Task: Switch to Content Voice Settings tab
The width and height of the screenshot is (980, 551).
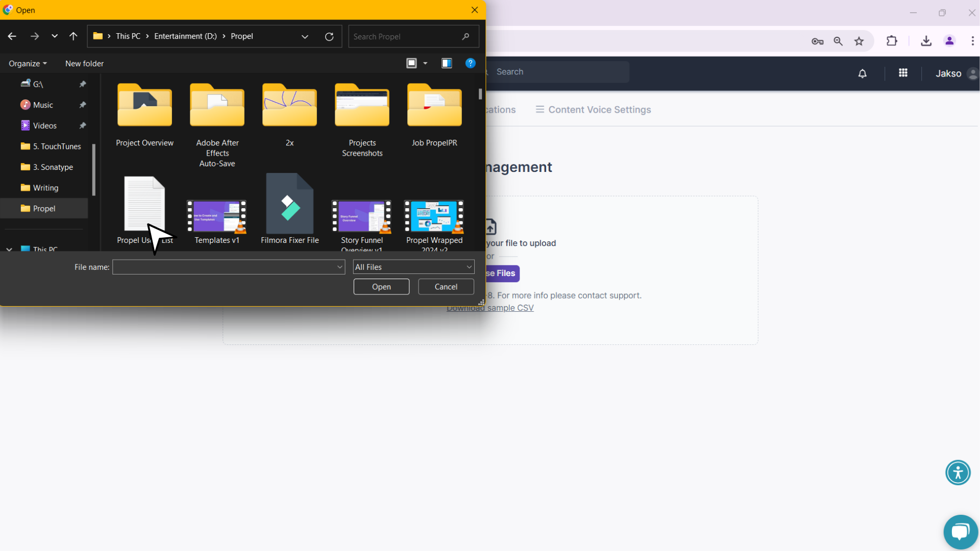Action: 593,110
